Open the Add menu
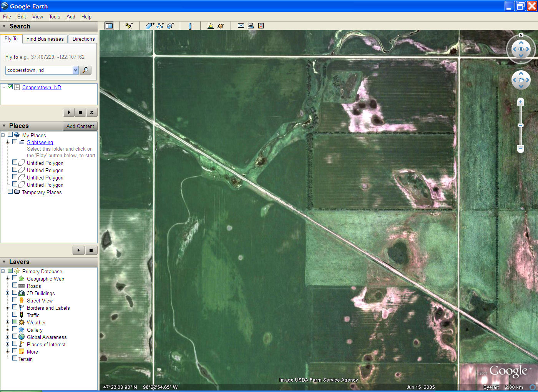 [71, 17]
